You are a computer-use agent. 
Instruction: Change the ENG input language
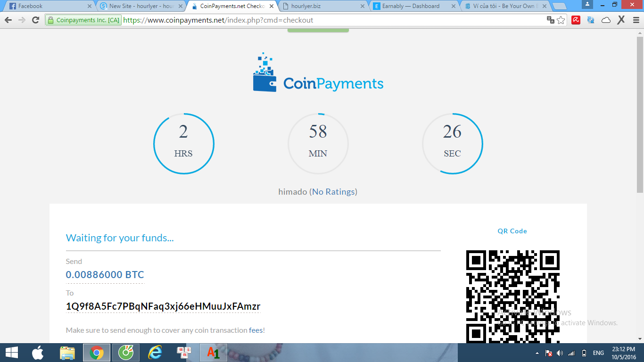click(x=598, y=353)
